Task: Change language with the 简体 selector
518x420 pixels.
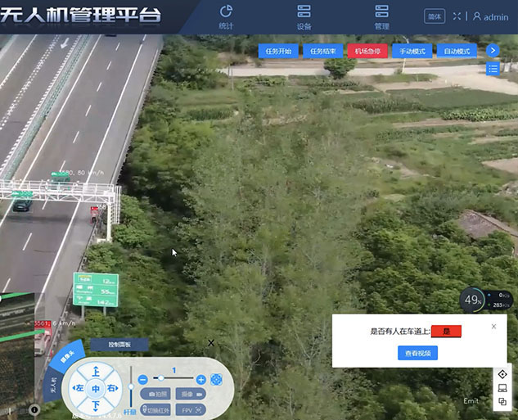Action: pos(435,16)
